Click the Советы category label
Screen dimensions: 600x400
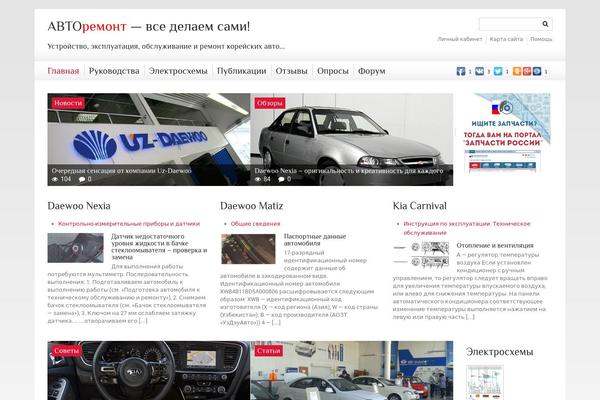click(x=67, y=351)
